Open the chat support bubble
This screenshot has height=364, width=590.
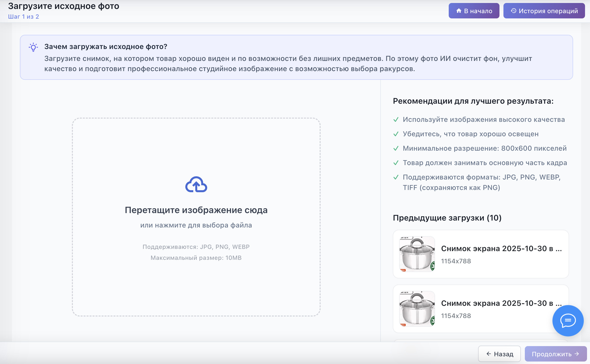568,320
